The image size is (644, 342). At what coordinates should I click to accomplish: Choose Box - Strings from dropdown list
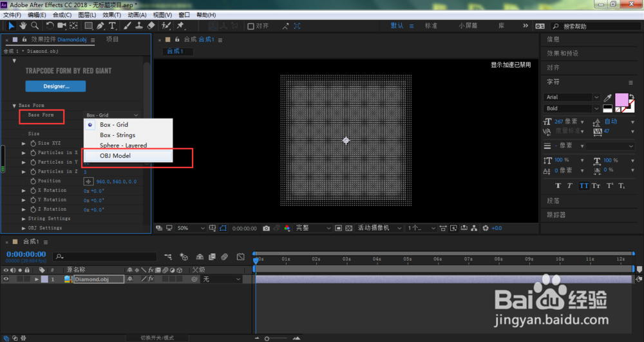(x=128, y=135)
